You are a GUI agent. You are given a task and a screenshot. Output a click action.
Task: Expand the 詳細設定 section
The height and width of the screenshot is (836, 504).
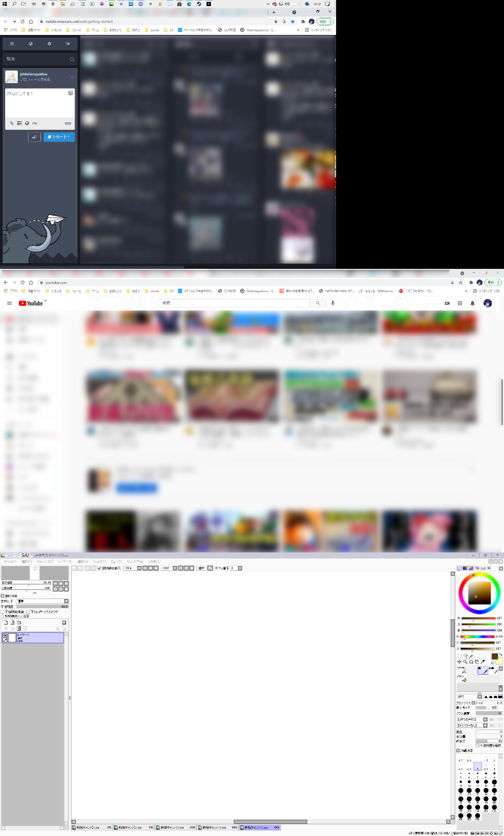458,750
